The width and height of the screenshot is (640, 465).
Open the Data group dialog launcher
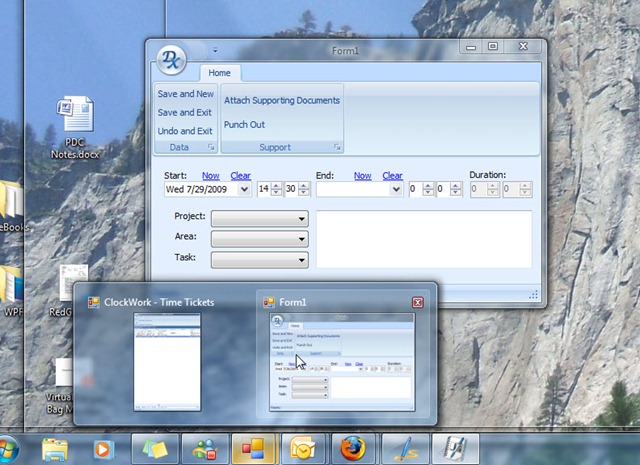point(211,147)
